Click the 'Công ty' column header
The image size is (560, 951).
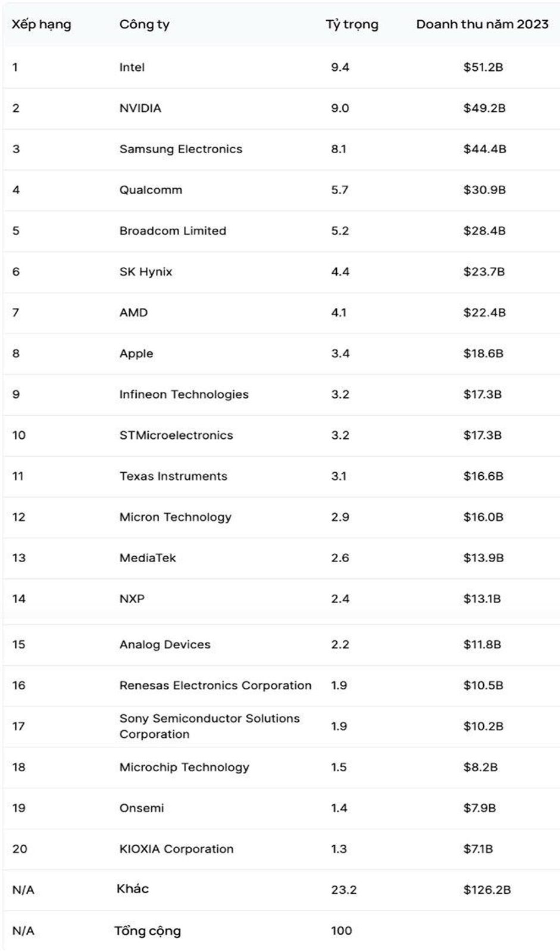[x=144, y=24]
